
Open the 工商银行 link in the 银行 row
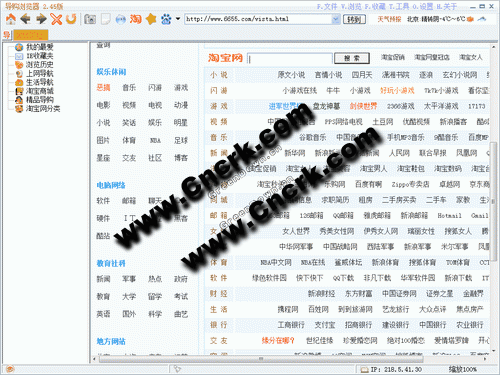[291, 325]
